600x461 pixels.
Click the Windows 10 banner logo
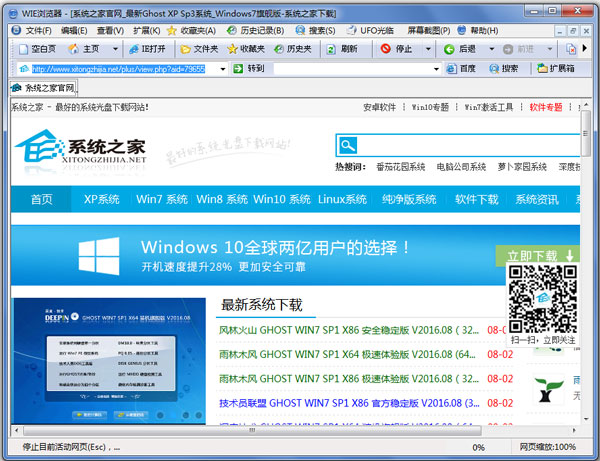click(x=99, y=256)
